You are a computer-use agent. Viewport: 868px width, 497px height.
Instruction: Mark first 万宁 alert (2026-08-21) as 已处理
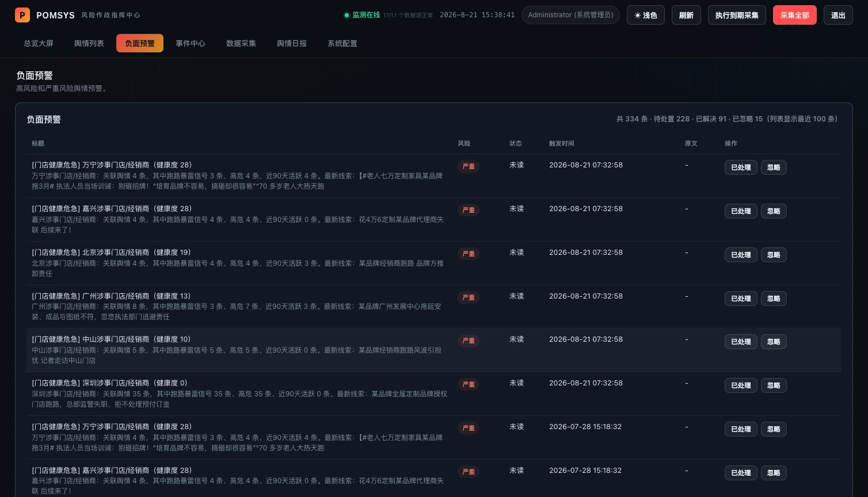741,167
